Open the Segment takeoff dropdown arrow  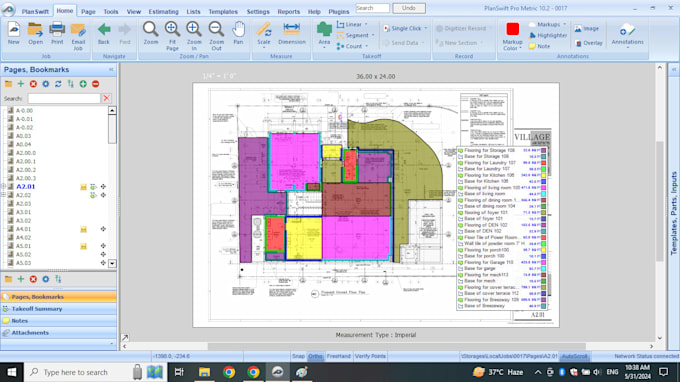tap(373, 36)
